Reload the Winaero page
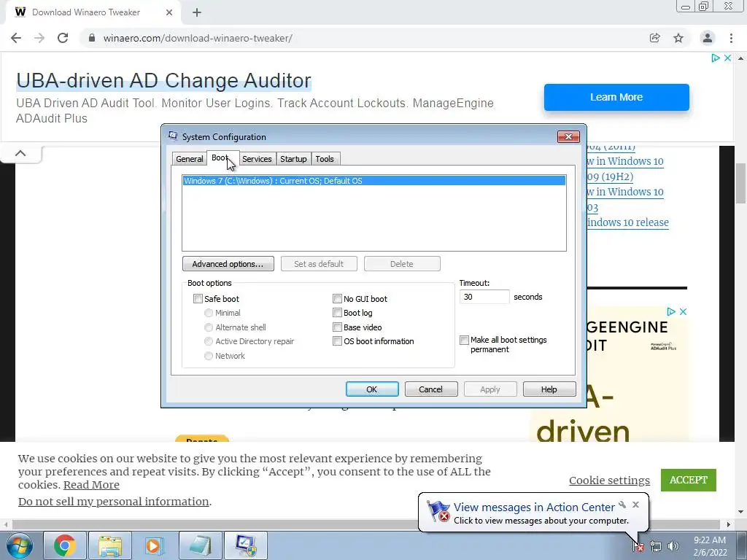The image size is (747, 560). coord(63,38)
